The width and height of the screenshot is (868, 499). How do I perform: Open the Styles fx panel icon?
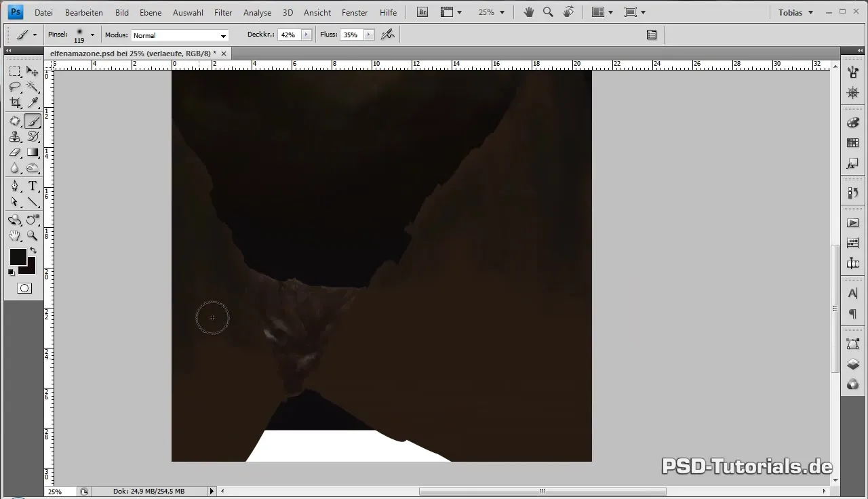point(853,165)
